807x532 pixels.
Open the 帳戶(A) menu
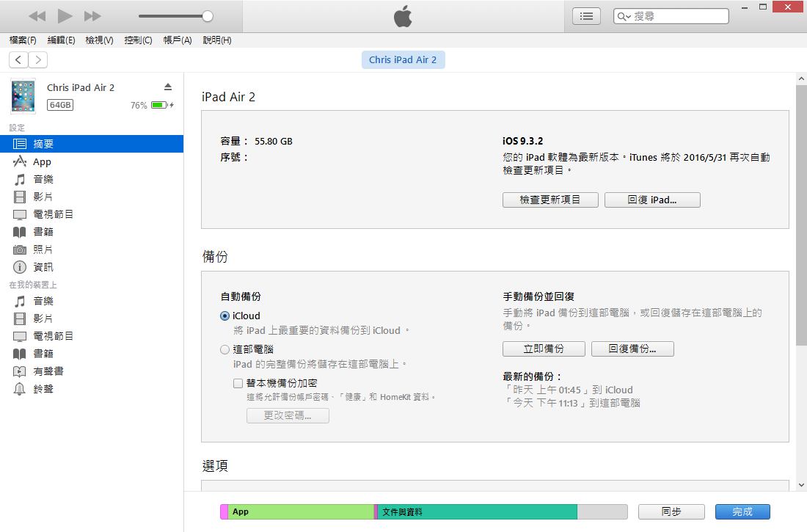point(177,40)
